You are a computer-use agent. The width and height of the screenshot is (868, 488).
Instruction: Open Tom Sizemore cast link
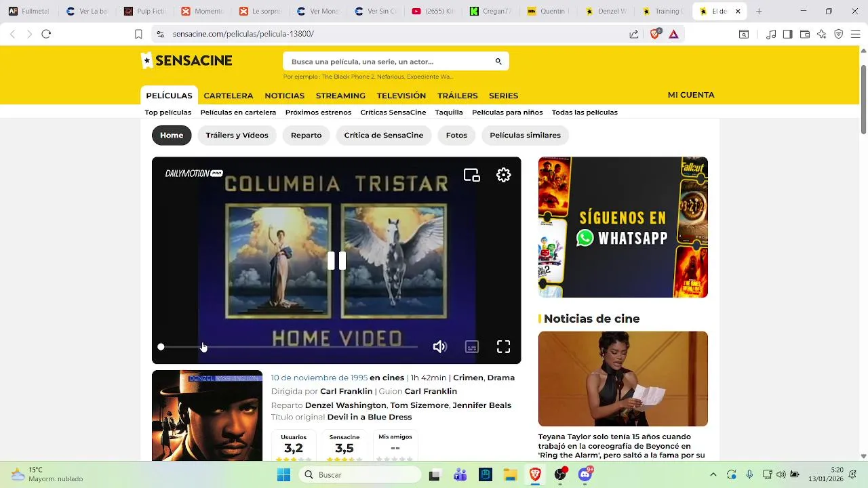419,405
